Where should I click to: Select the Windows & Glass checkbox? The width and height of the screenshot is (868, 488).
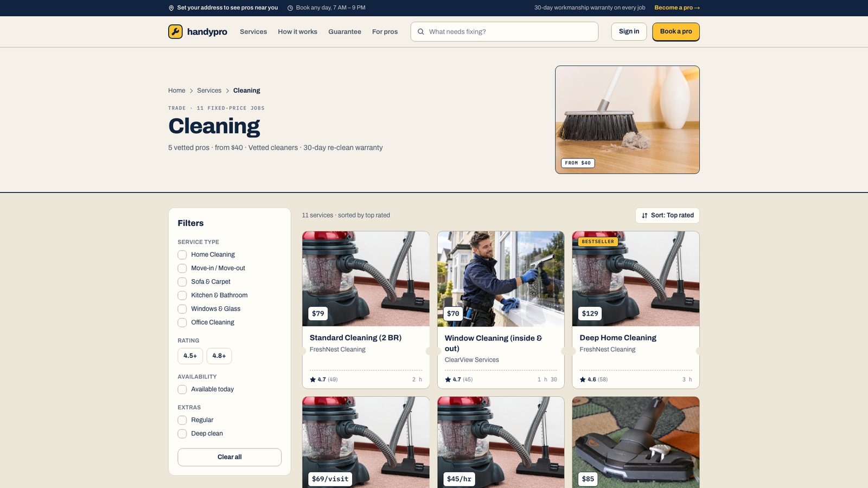pyautogui.click(x=182, y=309)
